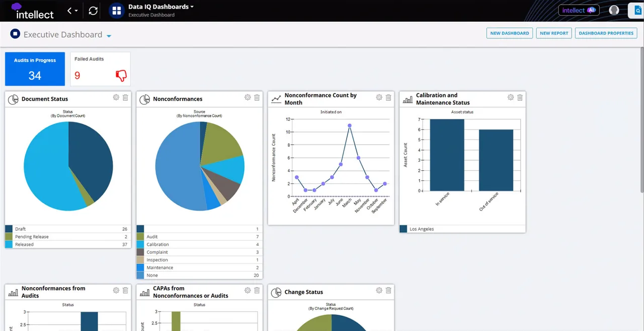Click the Nonconformance Count line chart icon

coord(276,99)
